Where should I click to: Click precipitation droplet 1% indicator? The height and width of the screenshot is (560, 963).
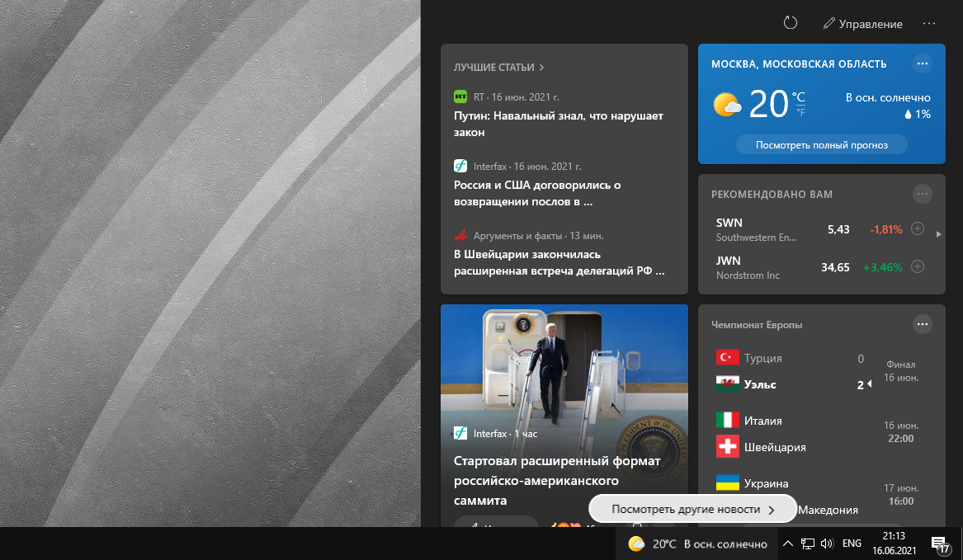[x=917, y=114]
